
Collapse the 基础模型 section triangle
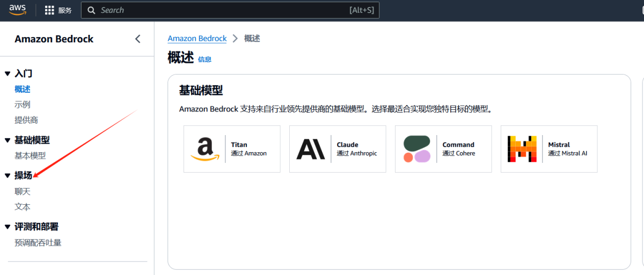pos(8,140)
